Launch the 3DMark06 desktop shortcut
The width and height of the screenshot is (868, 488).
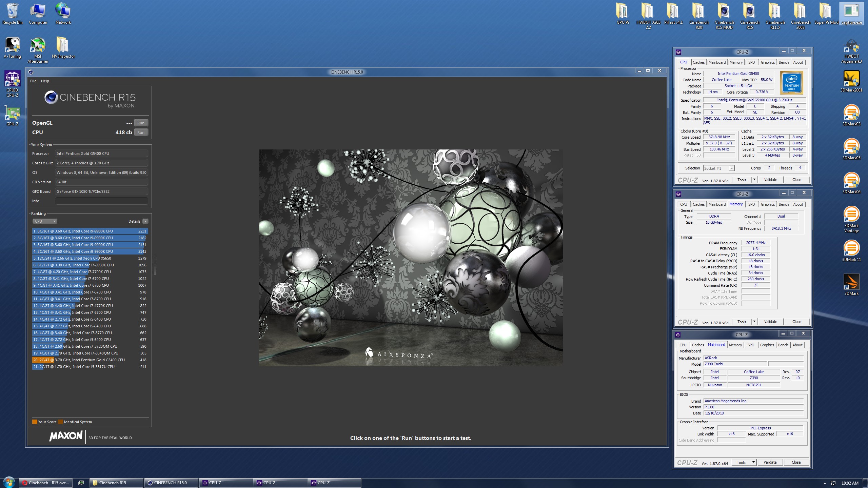pos(851,183)
